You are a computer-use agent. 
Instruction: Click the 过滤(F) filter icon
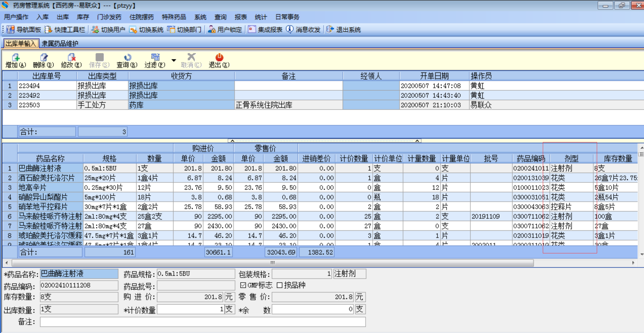pos(155,57)
